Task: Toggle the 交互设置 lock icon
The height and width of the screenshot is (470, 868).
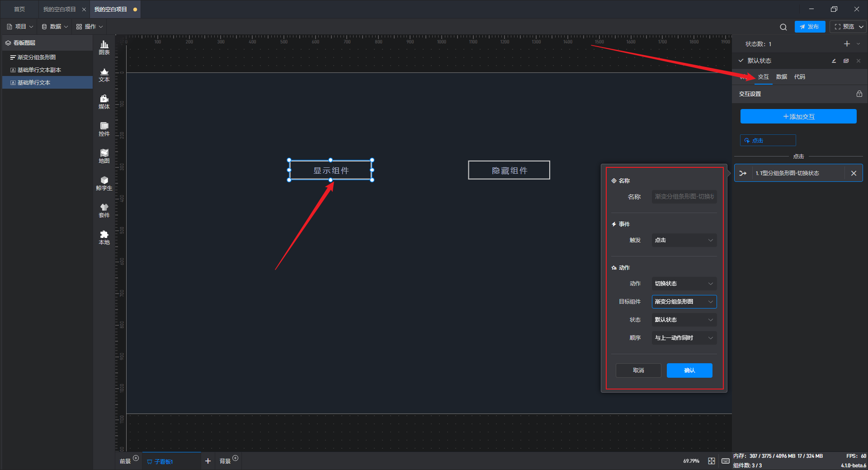Action: [859, 94]
